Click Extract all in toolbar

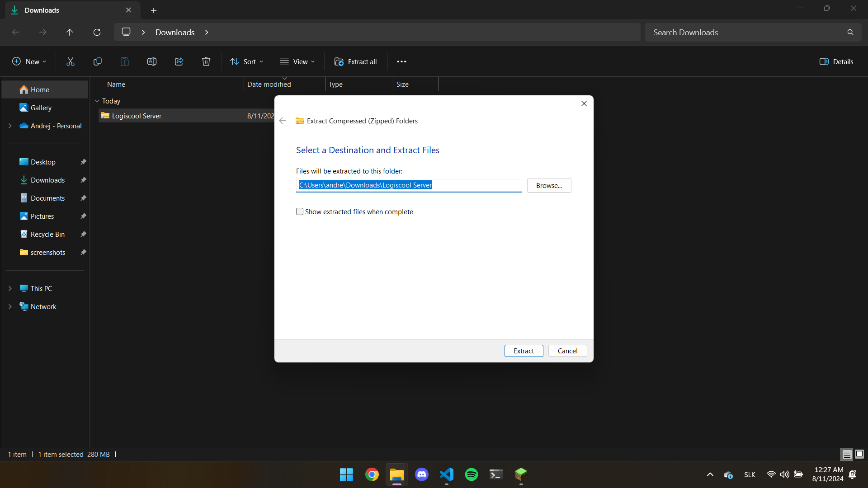[x=355, y=62]
